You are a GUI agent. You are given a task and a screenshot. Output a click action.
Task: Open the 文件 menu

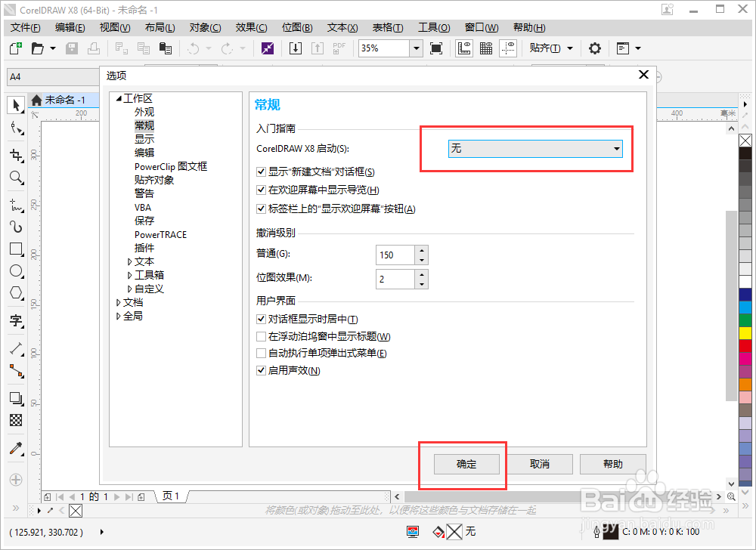click(25, 27)
